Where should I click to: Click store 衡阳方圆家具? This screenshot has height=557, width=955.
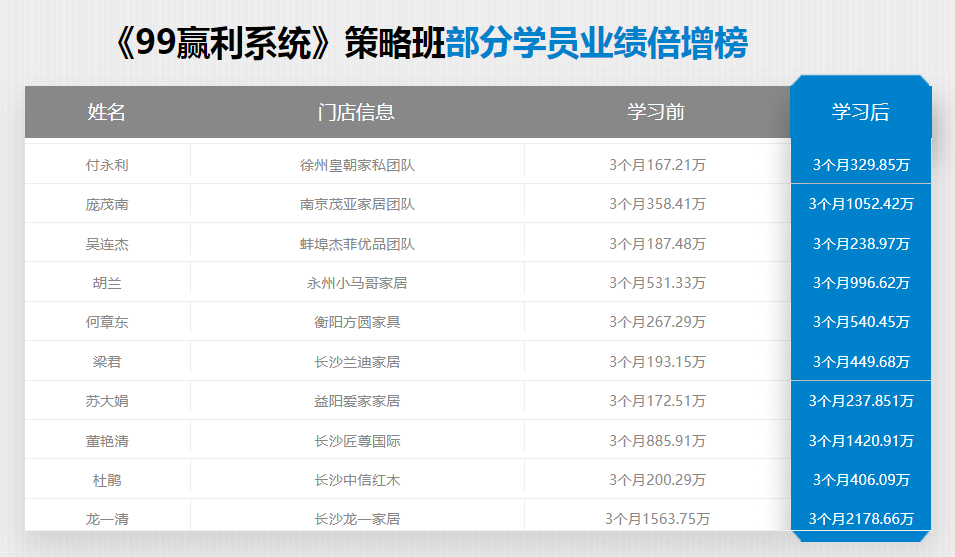(357, 322)
